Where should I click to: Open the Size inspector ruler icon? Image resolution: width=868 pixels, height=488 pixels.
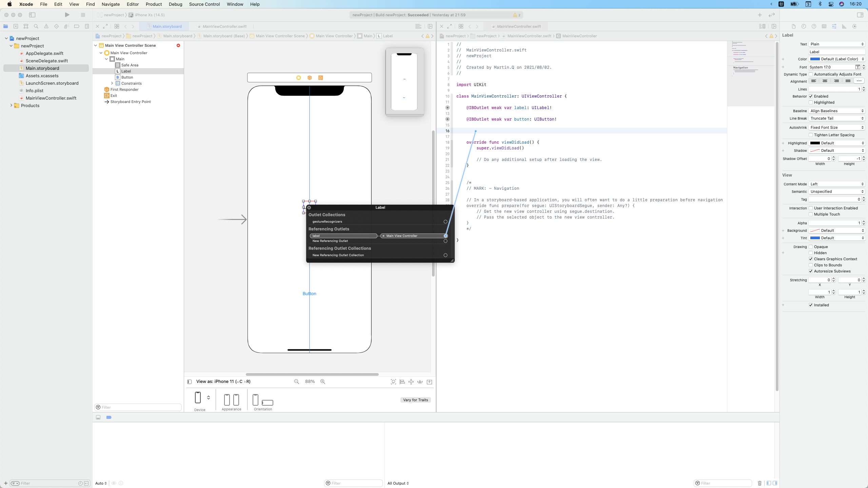pyautogui.click(x=844, y=26)
